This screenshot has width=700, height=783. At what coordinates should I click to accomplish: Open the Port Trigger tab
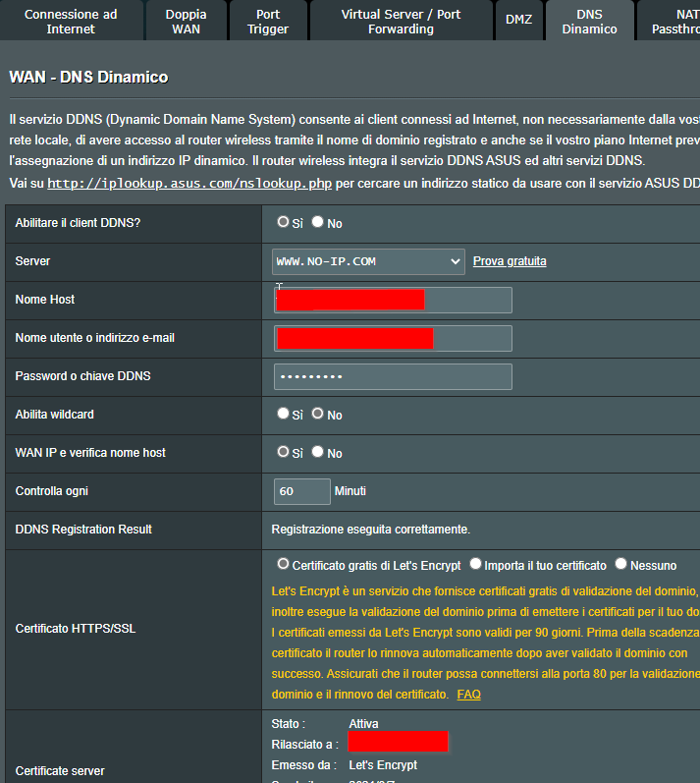(268, 21)
